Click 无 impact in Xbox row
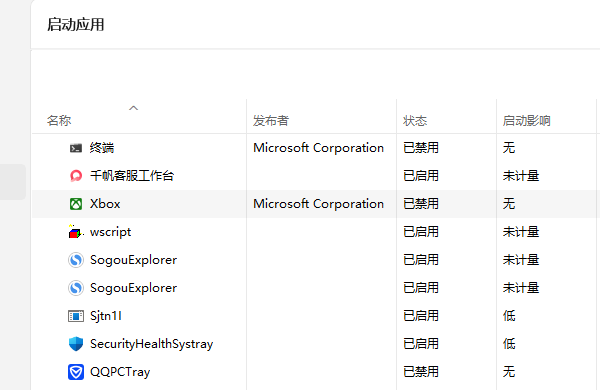 click(x=509, y=204)
